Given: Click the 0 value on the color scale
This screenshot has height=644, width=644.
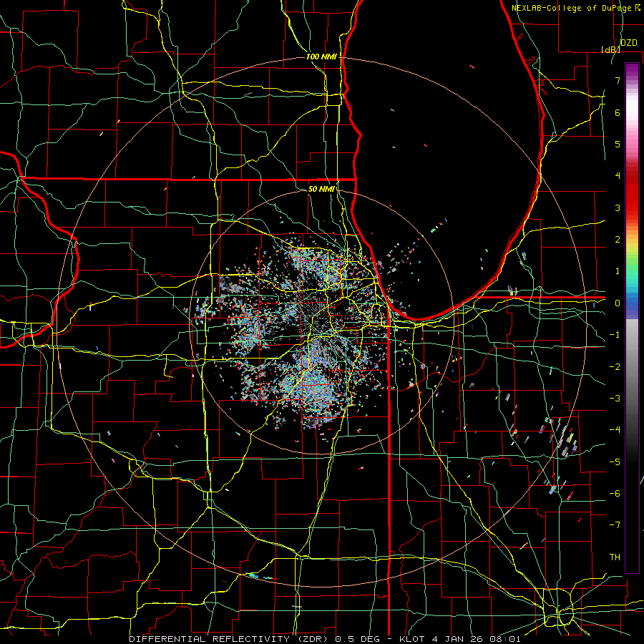Looking at the screenshot, I should (x=618, y=303).
